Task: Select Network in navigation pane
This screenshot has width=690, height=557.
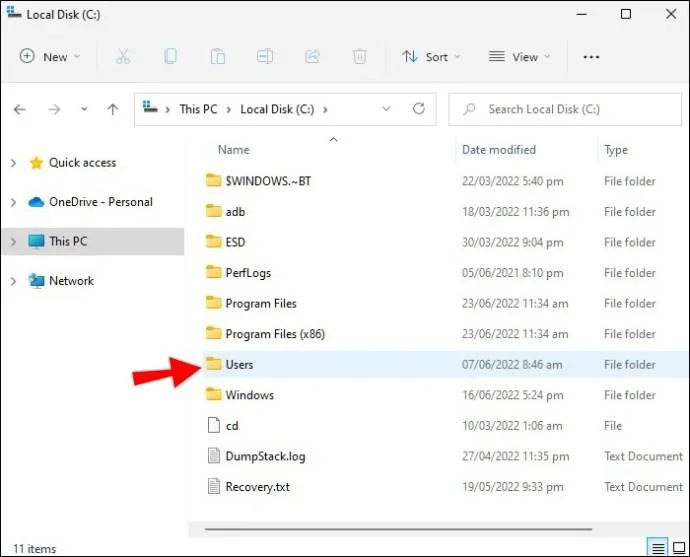Action: [x=61, y=281]
